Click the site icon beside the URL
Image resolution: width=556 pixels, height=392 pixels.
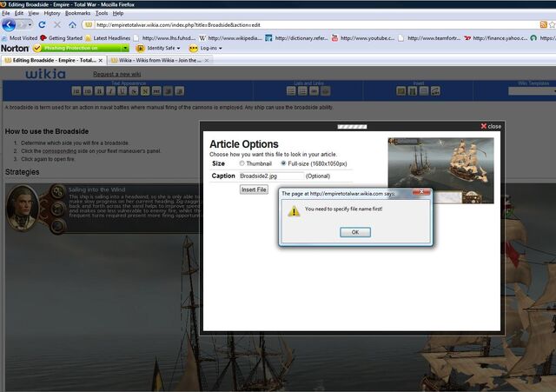click(89, 25)
